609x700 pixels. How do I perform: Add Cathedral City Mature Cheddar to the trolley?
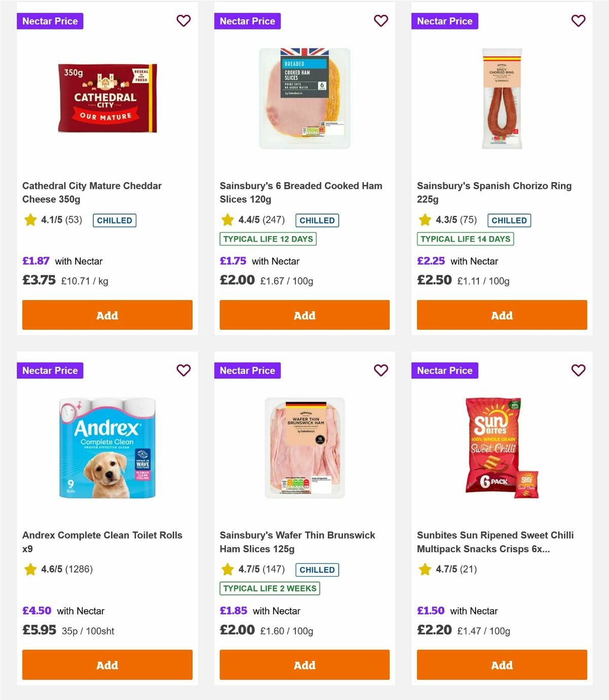point(107,315)
